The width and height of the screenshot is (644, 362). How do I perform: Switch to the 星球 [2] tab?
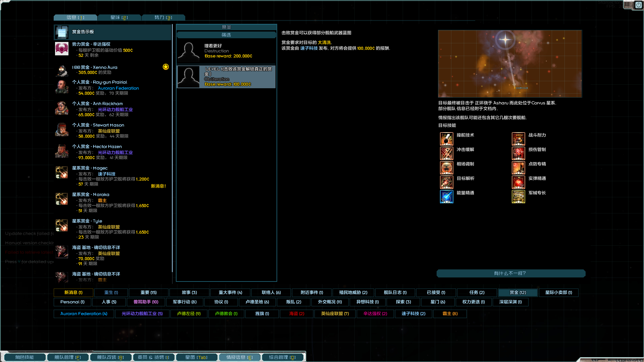tap(119, 17)
